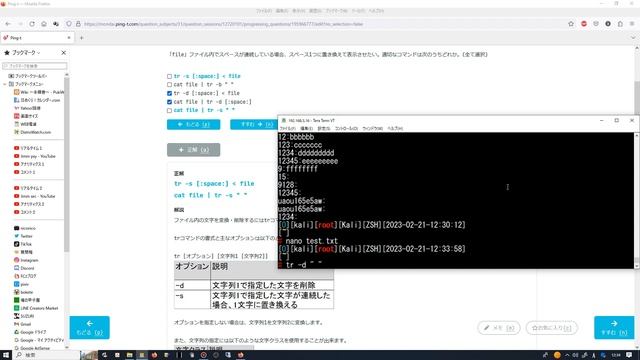The image size is (640, 360).
Task: Open the SUZURI bookmark
Action: coord(24,316)
